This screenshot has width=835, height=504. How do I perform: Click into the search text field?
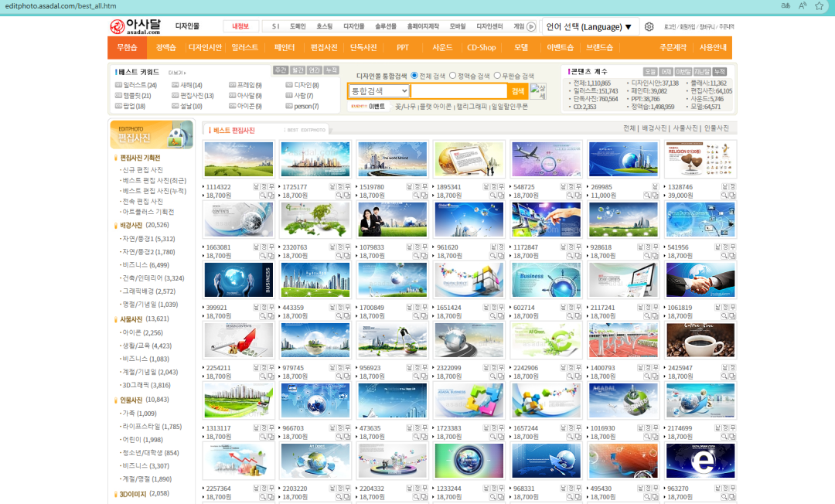pos(458,91)
